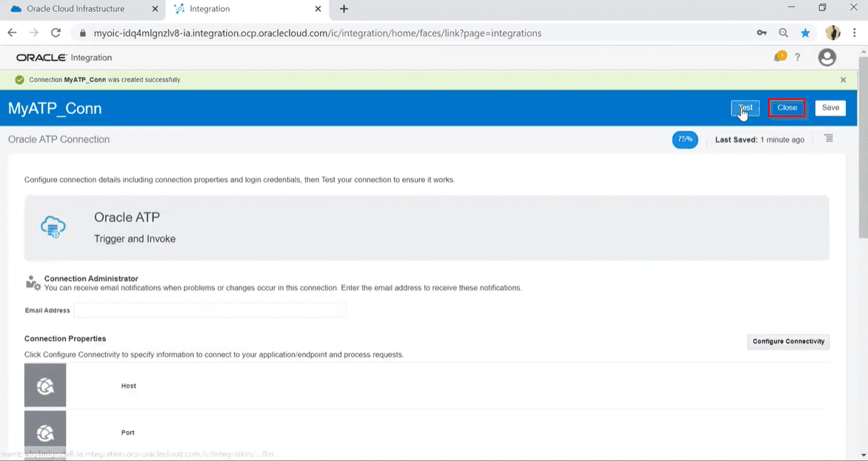This screenshot has height=461, width=868.
Task: Open a new browser tab
Action: point(344,9)
